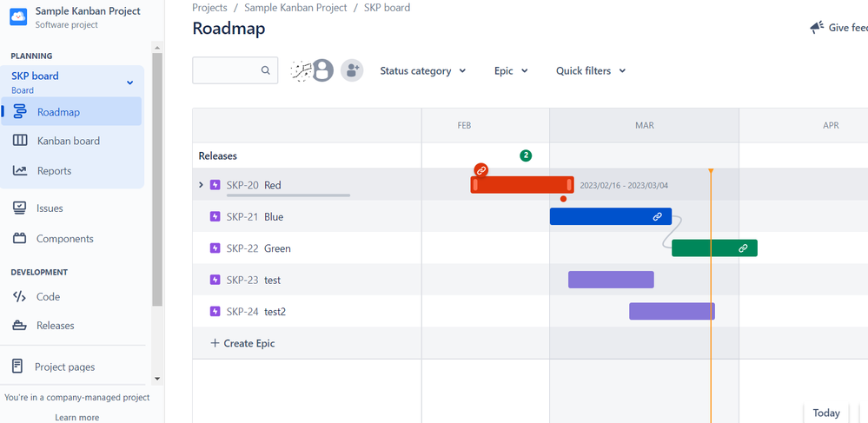Click the Today button
The height and width of the screenshot is (423, 868).
coord(826,413)
